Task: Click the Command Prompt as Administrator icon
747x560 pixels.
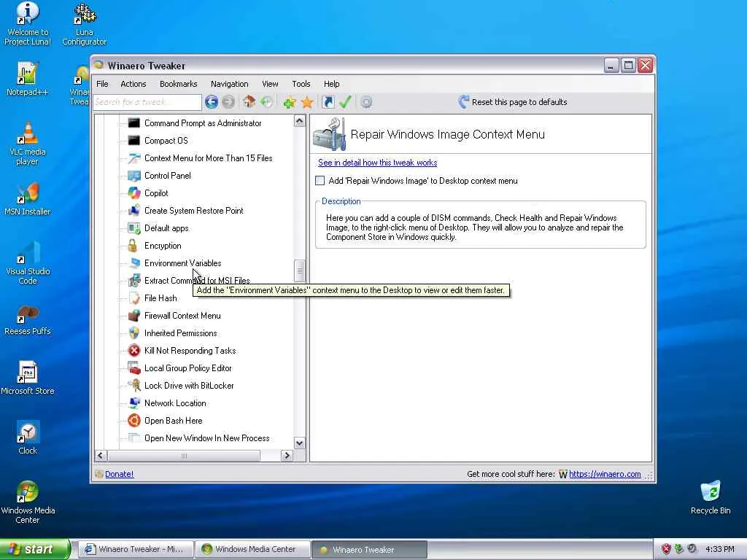Action: [x=134, y=122]
